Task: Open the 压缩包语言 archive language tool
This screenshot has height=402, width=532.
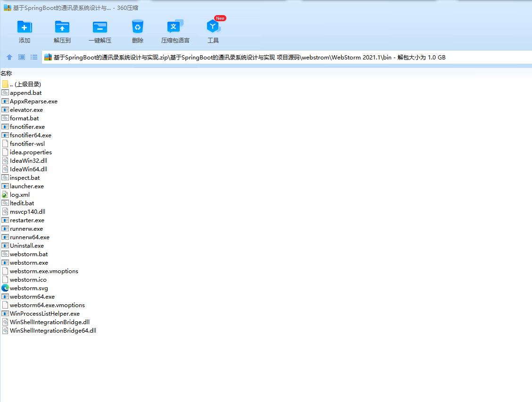Action: coord(175,26)
